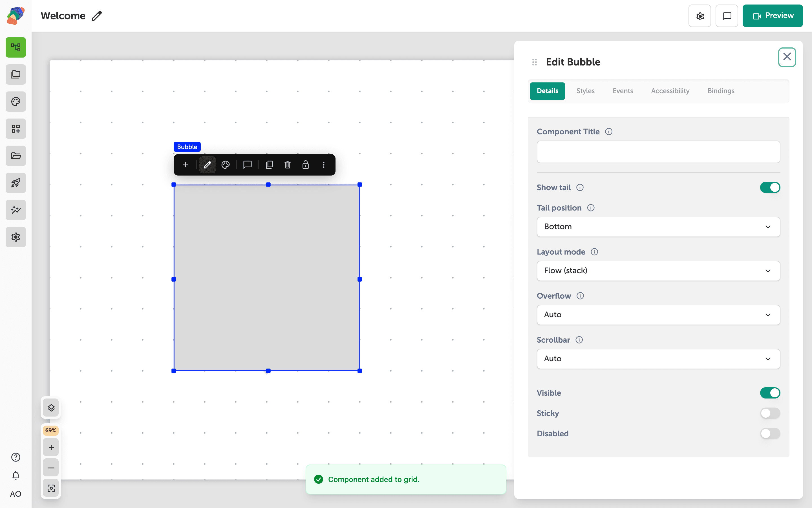Click the palette style icon in Bubble toolbar
The height and width of the screenshot is (508, 812).
[226, 165]
